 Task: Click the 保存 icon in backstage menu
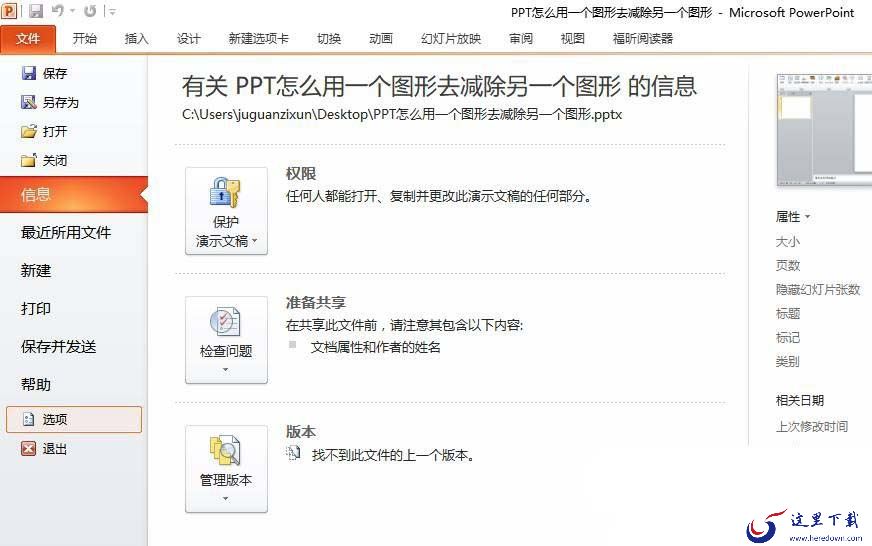(29, 73)
